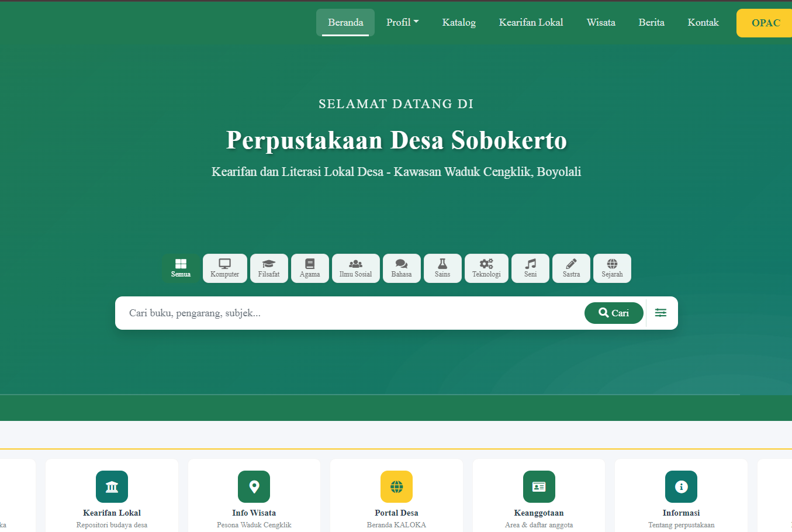Click the green Cari search button

coord(614,313)
